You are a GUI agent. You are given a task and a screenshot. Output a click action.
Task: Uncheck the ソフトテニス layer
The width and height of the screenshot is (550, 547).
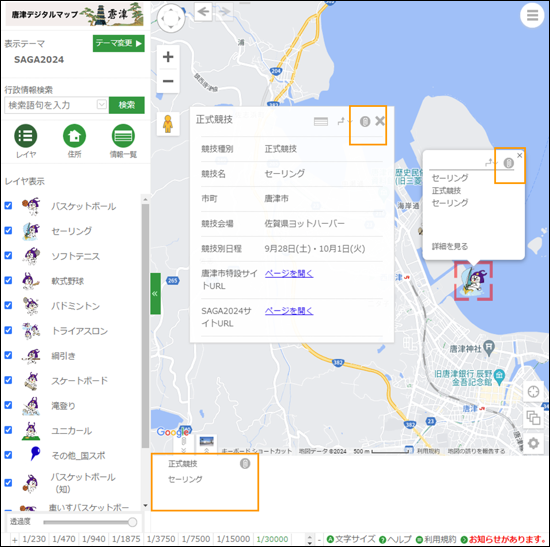point(8,255)
